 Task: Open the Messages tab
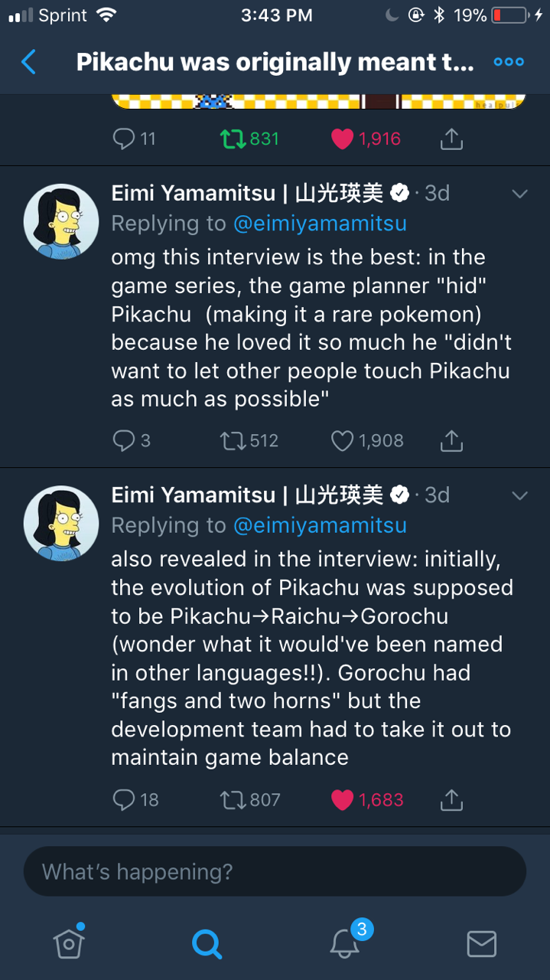tap(481, 943)
